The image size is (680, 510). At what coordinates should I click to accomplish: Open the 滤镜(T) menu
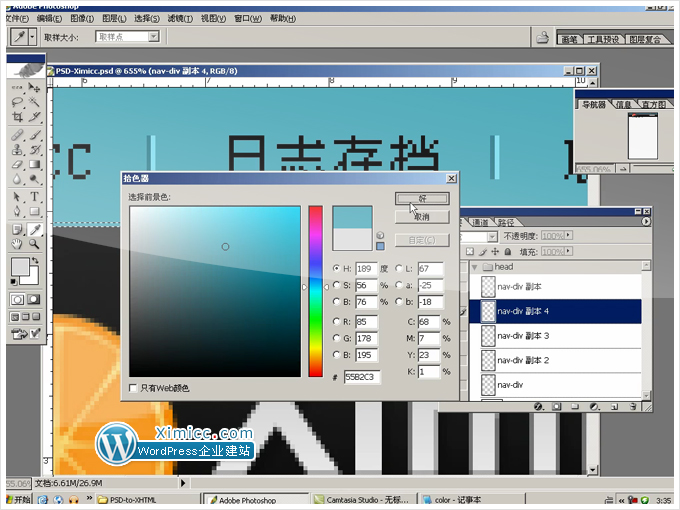[x=180, y=18]
